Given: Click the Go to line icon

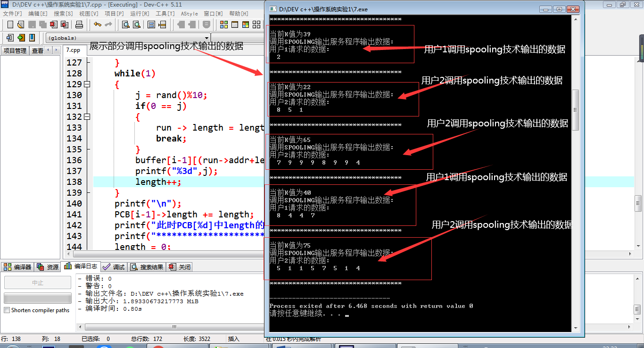Looking at the screenshot, I should [162, 25].
